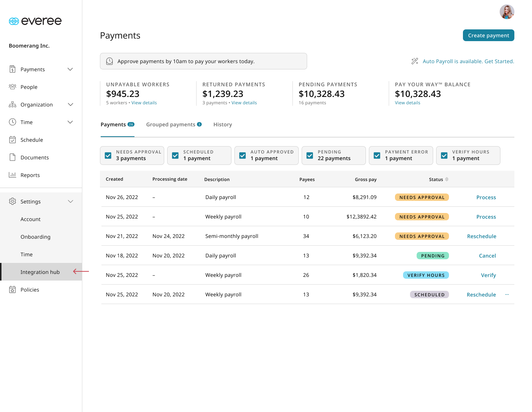Uncheck the Needs Approval filter checkbox
Viewport: 532px width, 412px height.
108,156
